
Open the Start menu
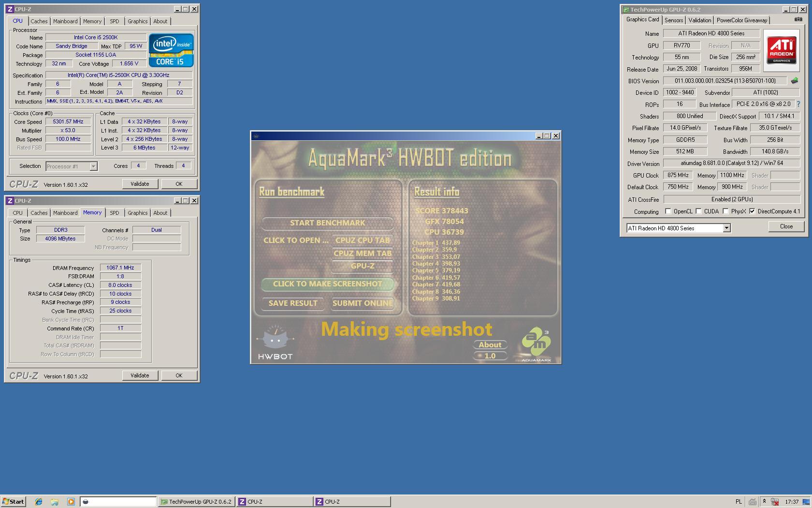(13, 502)
